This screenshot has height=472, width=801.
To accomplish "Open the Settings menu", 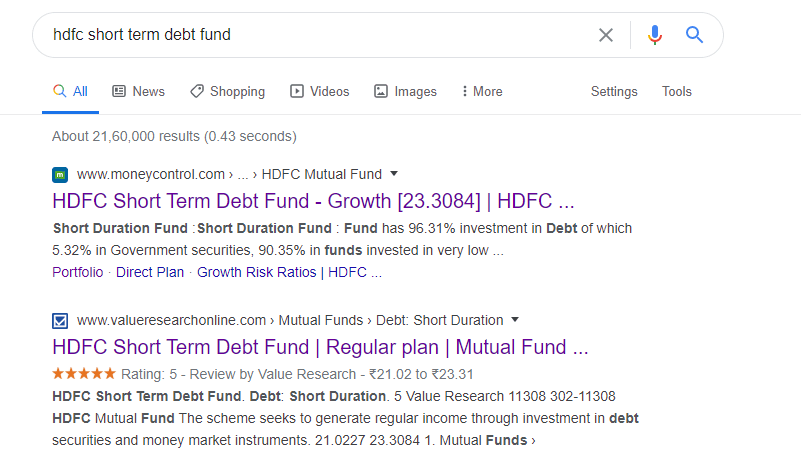I will (614, 91).
